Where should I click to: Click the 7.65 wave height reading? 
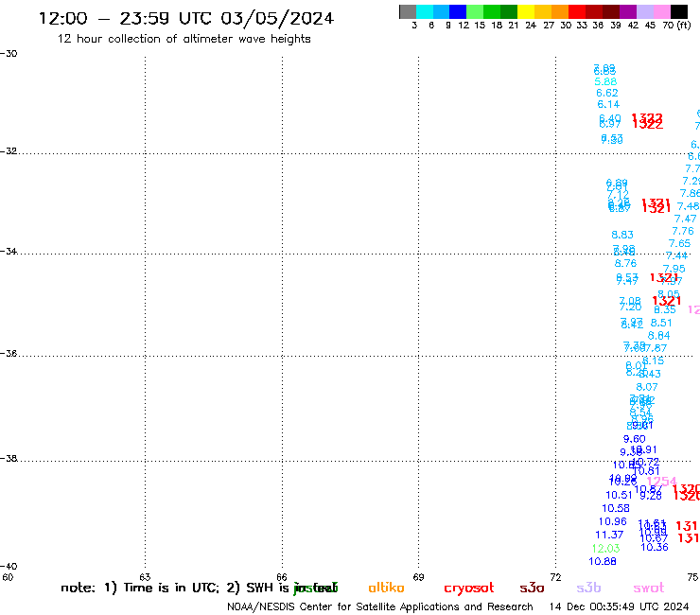[x=679, y=243]
